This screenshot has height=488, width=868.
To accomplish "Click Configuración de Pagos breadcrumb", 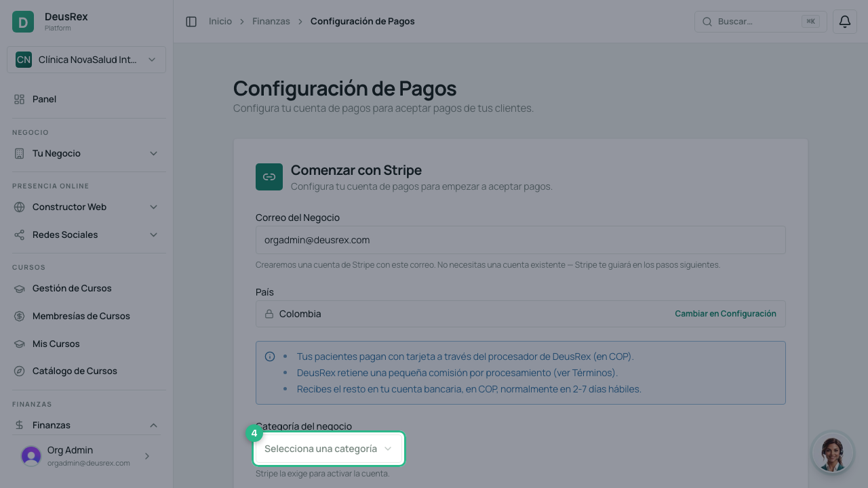I will (x=363, y=22).
